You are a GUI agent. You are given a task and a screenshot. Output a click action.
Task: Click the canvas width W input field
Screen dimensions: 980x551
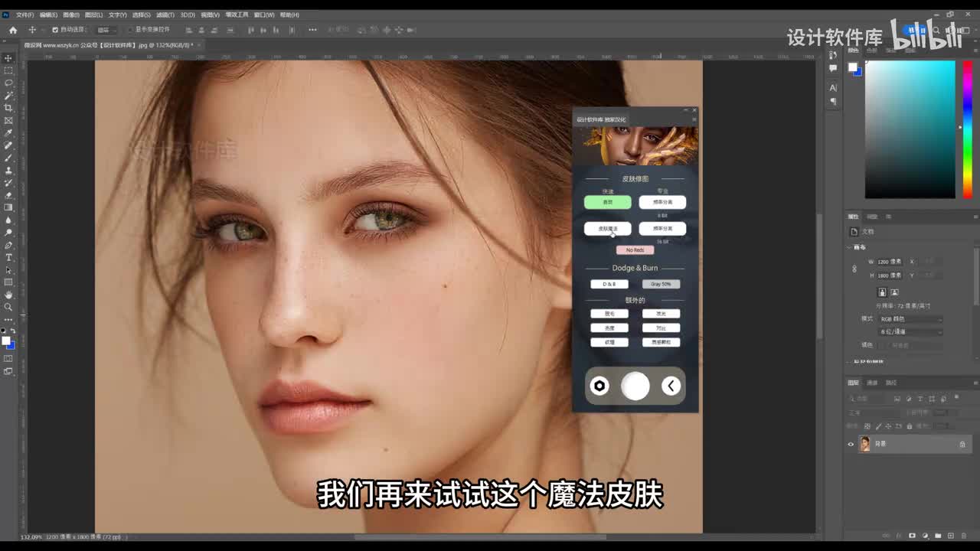[890, 262]
